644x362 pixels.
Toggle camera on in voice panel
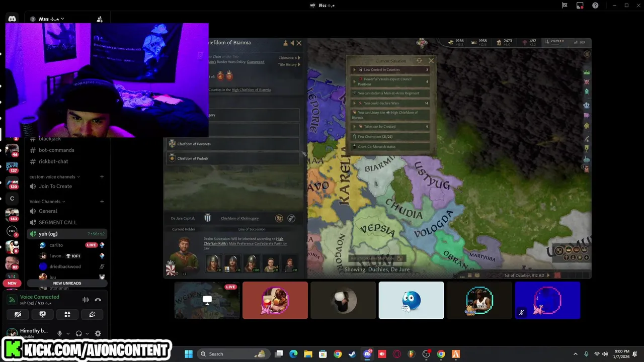pos(18,314)
